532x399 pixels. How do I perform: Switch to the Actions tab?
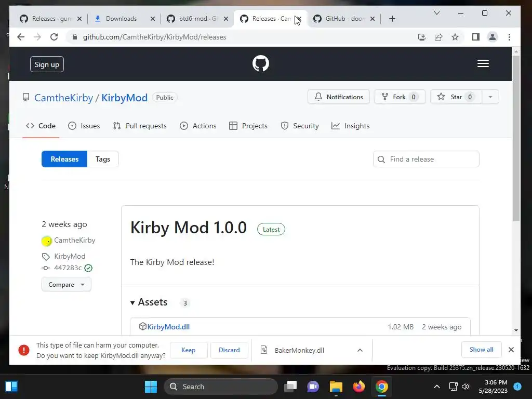198,126
